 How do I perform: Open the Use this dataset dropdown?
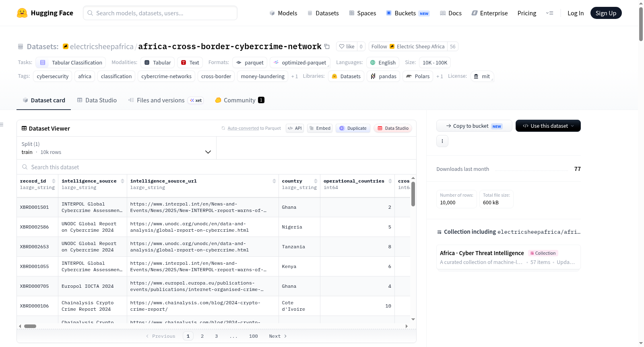[548, 126]
